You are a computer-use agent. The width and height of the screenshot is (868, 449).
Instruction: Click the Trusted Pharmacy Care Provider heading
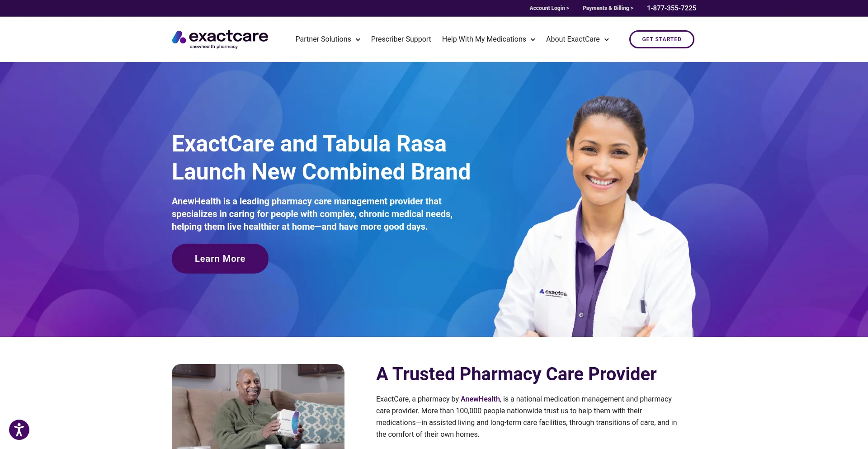[516, 374]
